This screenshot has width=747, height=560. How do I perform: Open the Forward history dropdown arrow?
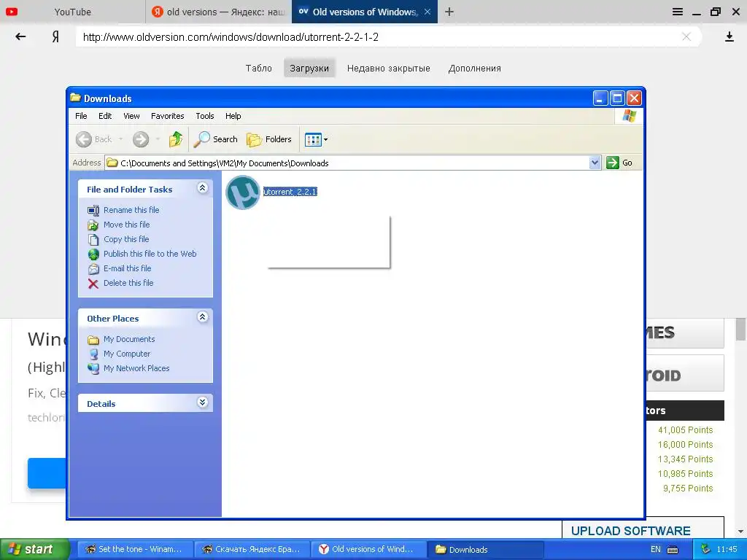[158, 139]
